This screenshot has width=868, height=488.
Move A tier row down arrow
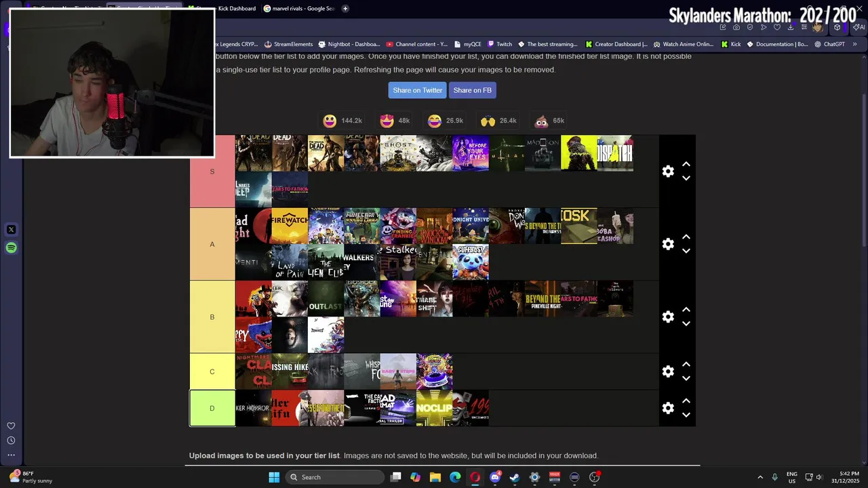686,251
